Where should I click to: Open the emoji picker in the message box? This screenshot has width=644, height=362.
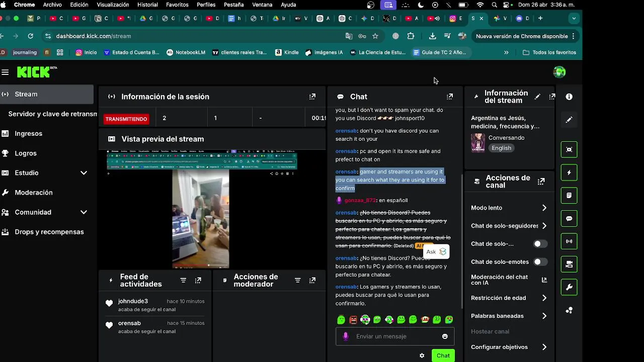pyautogui.click(x=445, y=336)
